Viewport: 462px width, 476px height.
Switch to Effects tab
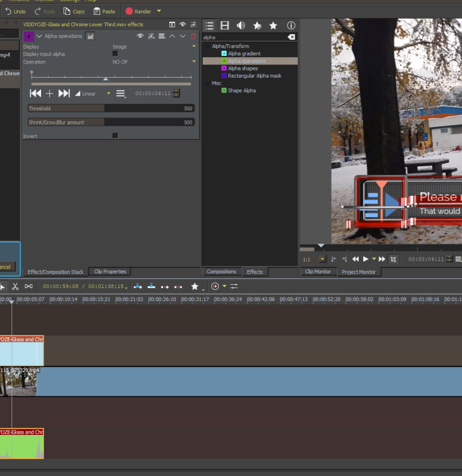255,272
